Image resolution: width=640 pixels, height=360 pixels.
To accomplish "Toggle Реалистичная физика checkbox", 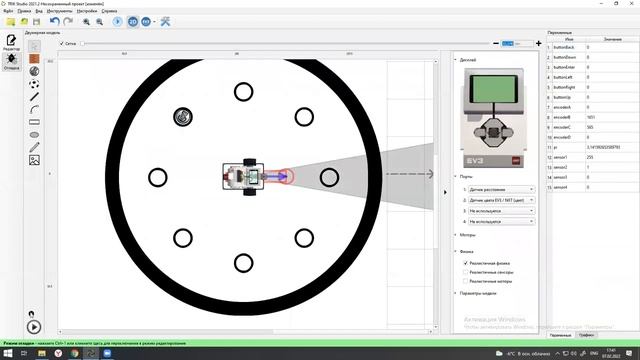I will (465, 263).
